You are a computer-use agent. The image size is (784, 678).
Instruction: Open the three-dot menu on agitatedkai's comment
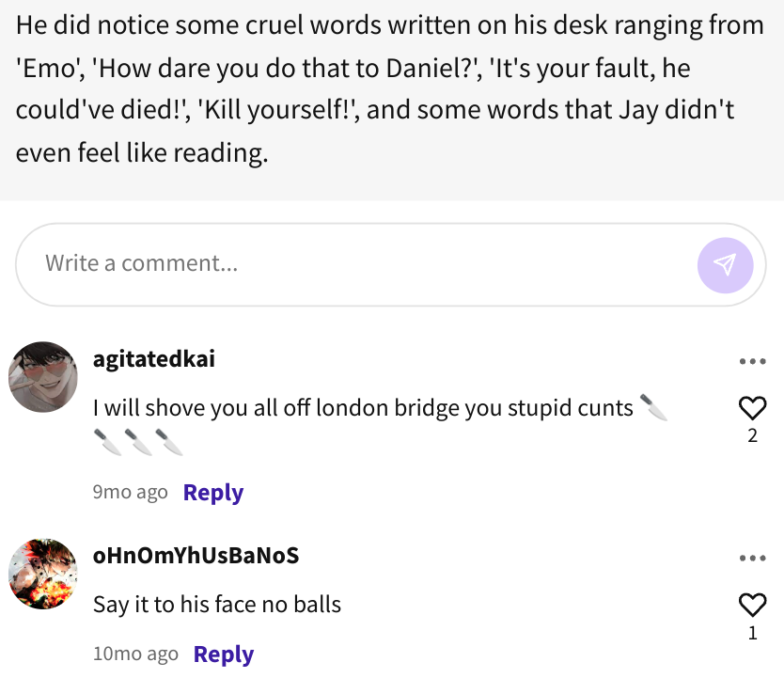point(752,362)
